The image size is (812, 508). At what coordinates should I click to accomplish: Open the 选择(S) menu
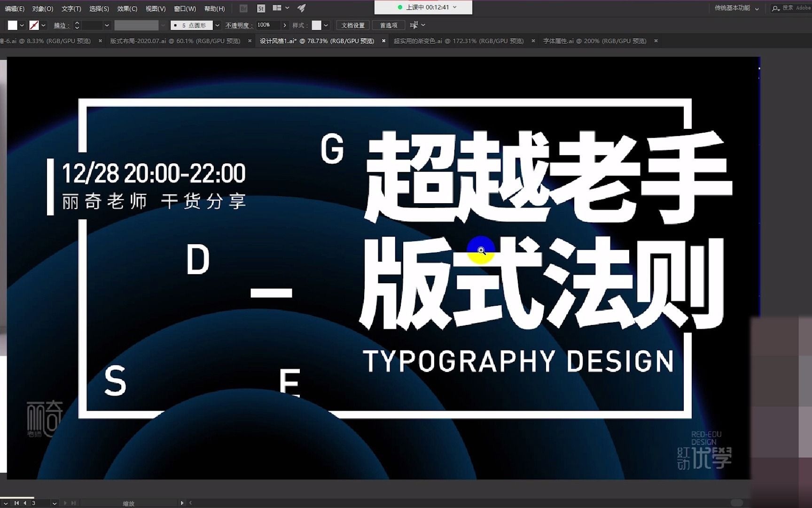(99, 8)
